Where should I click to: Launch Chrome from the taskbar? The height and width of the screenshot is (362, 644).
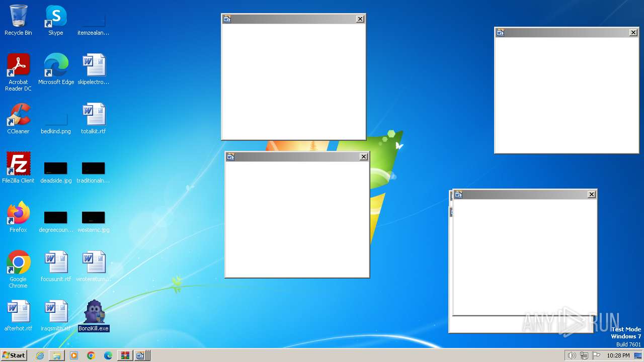point(91,355)
